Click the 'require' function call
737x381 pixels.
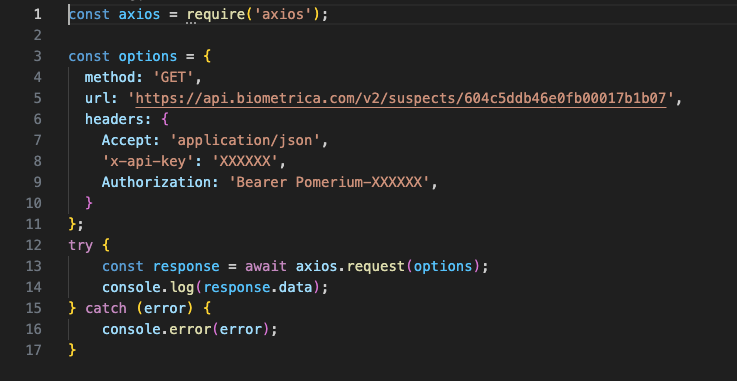point(216,15)
